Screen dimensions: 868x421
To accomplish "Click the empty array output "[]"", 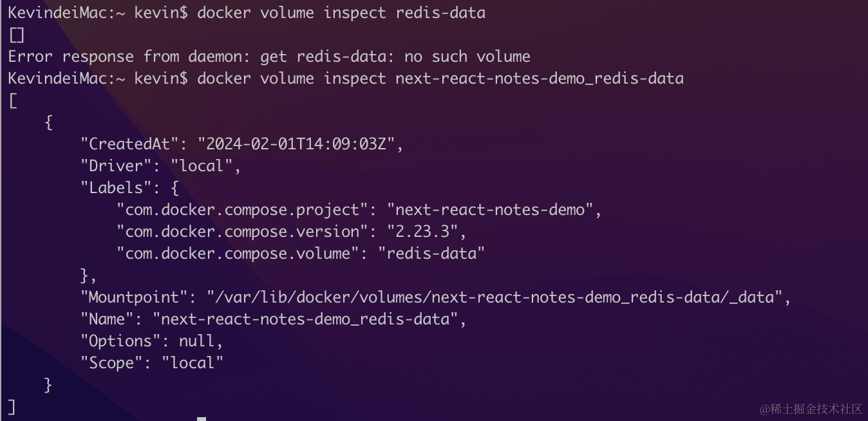I will click(16, 35).
